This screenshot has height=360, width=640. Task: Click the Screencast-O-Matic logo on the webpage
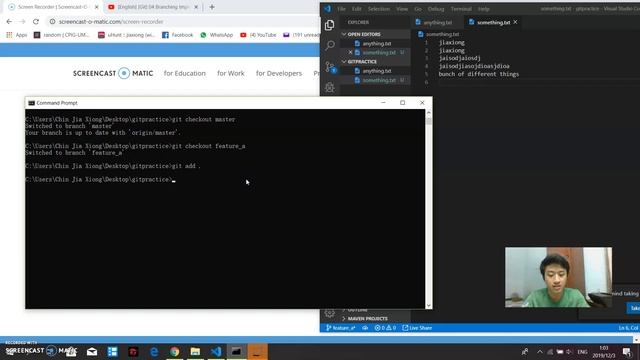(x=113, y=73)
